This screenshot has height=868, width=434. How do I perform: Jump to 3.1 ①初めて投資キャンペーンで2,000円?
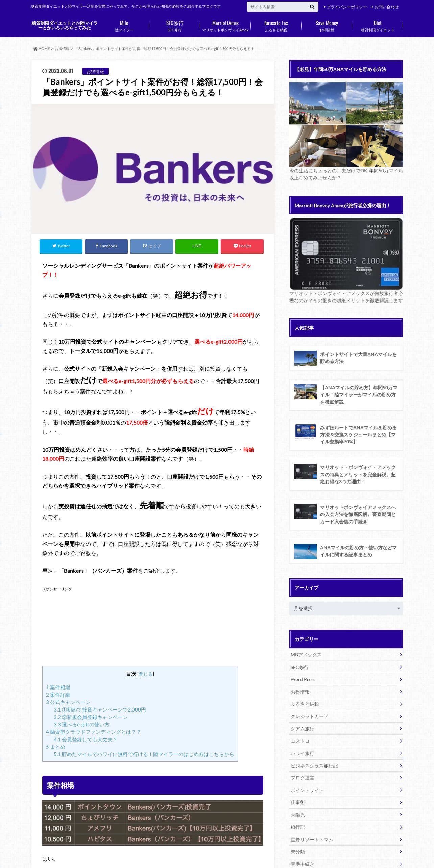pos(100,710)
